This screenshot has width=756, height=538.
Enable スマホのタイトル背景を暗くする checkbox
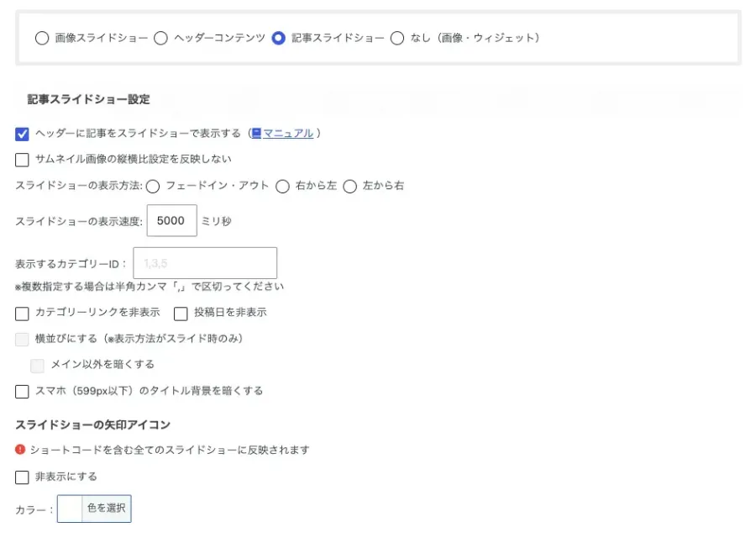click(22, 392)
